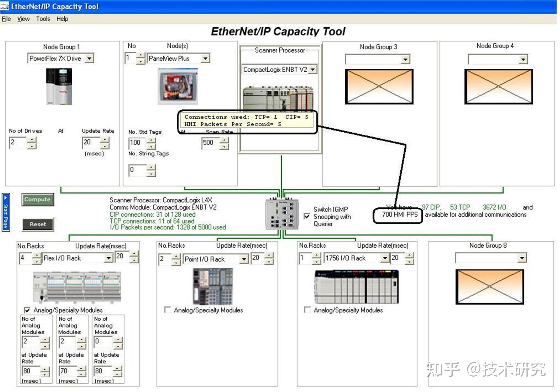560x392 pixels.
Task: Click the EtherNet/IP application icon in title bar
Action: [x=4, y=7]
